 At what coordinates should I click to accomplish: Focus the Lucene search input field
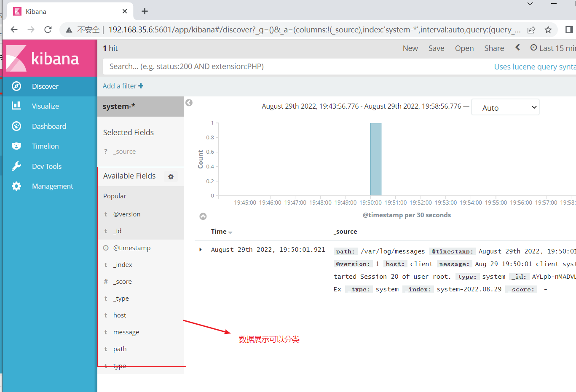point(295,67)
